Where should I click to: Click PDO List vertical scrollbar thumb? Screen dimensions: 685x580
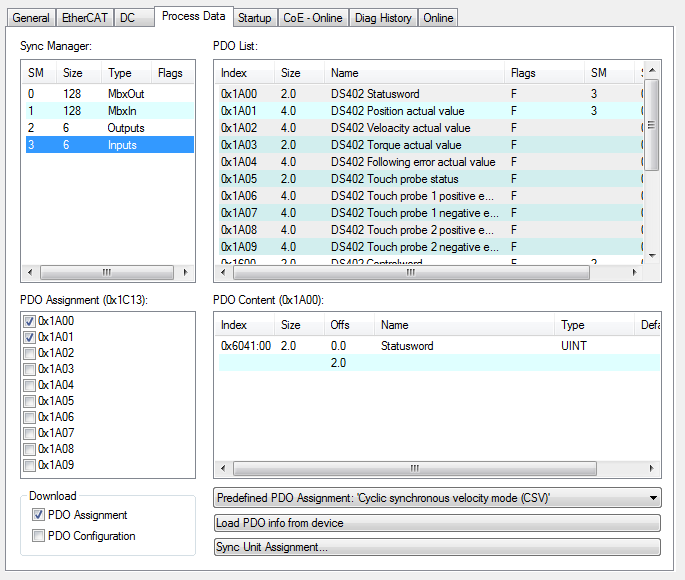[x=652, y=125]
